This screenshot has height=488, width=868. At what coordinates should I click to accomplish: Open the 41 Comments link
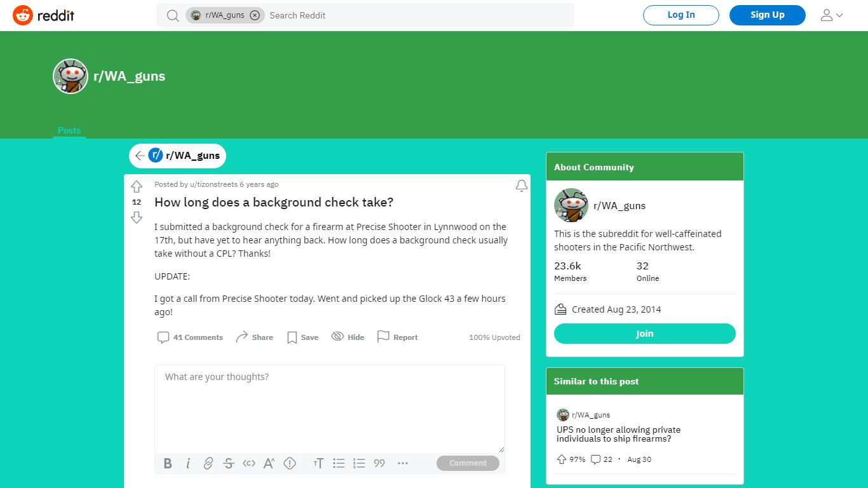(190, 337)
